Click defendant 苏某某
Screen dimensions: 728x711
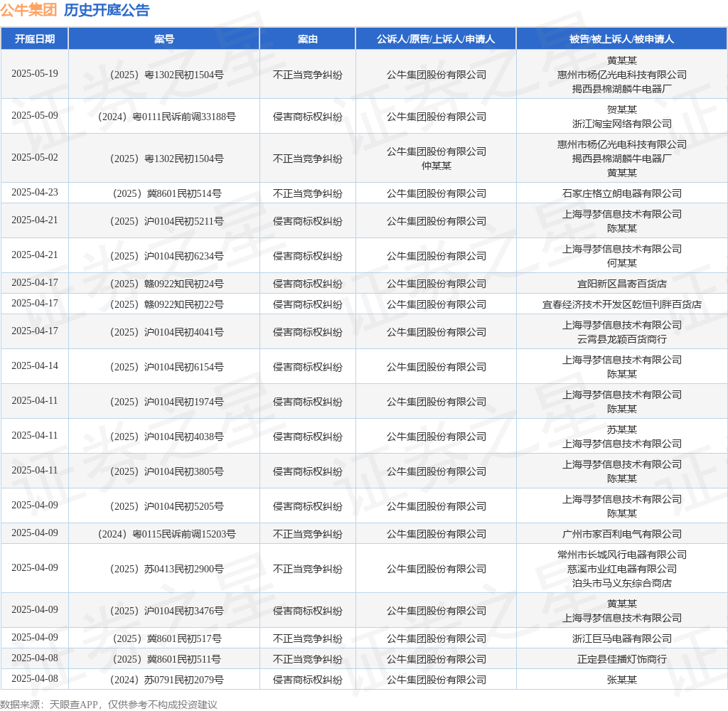[x=621, y=429]
